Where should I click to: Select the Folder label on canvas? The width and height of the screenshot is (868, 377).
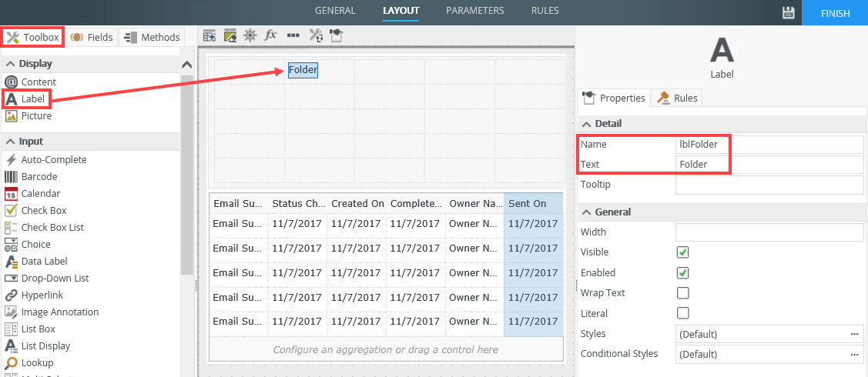click(303, 70)
